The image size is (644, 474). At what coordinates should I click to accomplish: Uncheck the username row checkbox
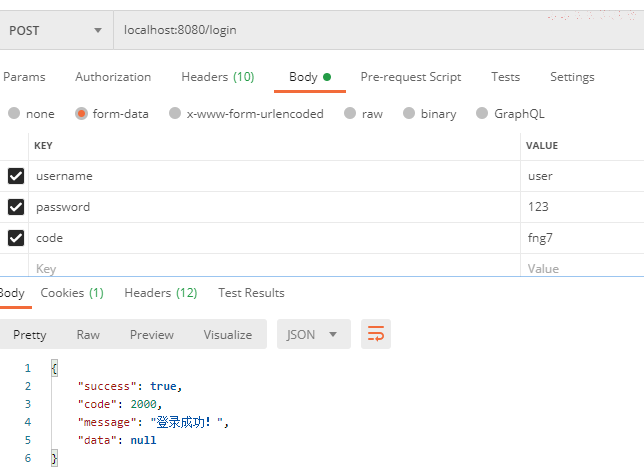pyautogui.click(x=16, y=176)
